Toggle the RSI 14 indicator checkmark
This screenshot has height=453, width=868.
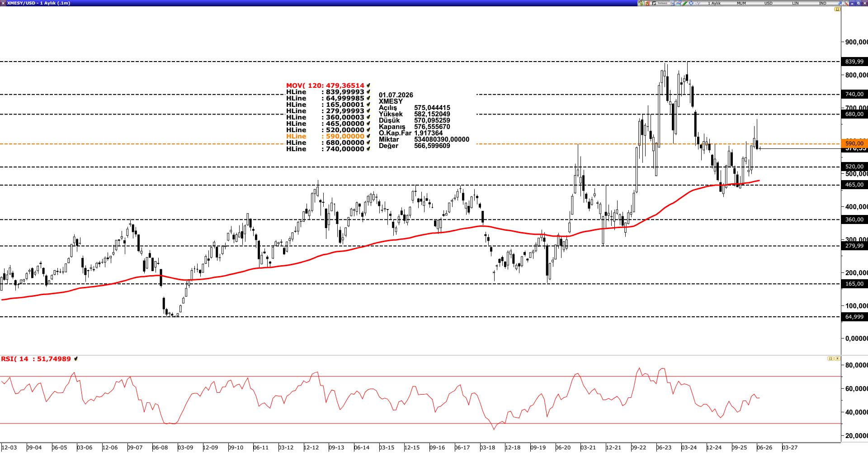[76, 359]
